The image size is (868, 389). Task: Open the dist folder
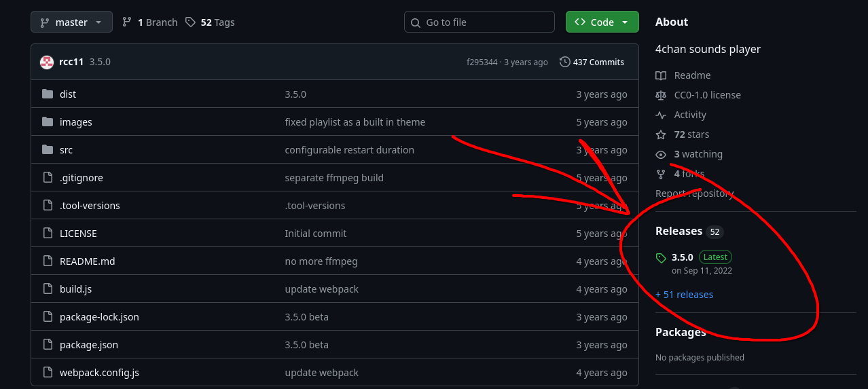(x=68, y=94)
